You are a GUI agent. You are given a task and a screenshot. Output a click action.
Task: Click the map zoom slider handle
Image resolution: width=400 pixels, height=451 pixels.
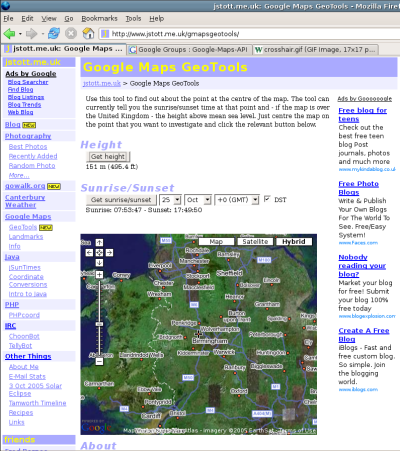point(99,324)
